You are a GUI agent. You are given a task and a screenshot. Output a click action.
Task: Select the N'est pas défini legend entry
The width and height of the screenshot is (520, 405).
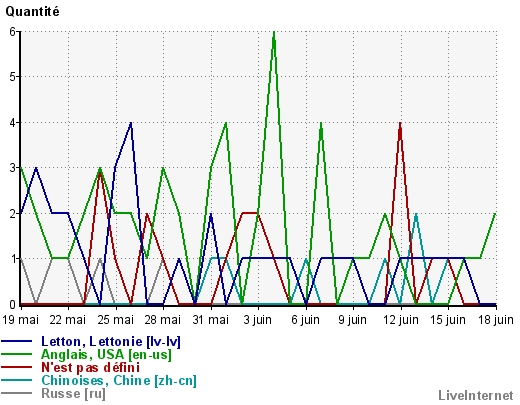(90, 367)
